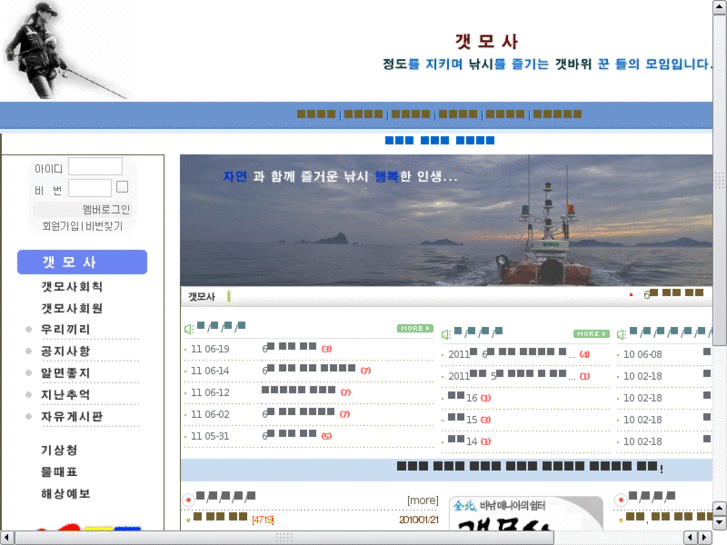Click the vertical scrollbar thumb
727x545 pixels.
click(x=720, y=180)
